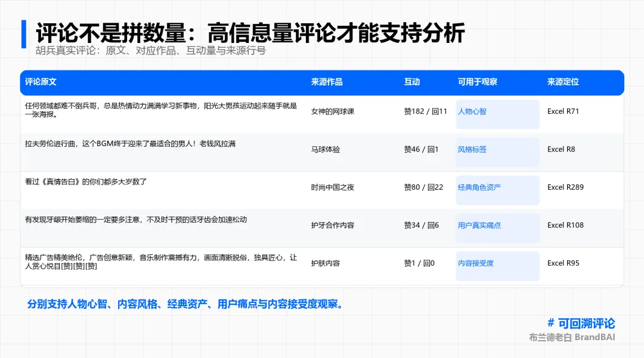Image resolution: width=644 pixels, height=358 pixels.
Task: Select the 经典角色资产 tag
Action: point(497,190)
